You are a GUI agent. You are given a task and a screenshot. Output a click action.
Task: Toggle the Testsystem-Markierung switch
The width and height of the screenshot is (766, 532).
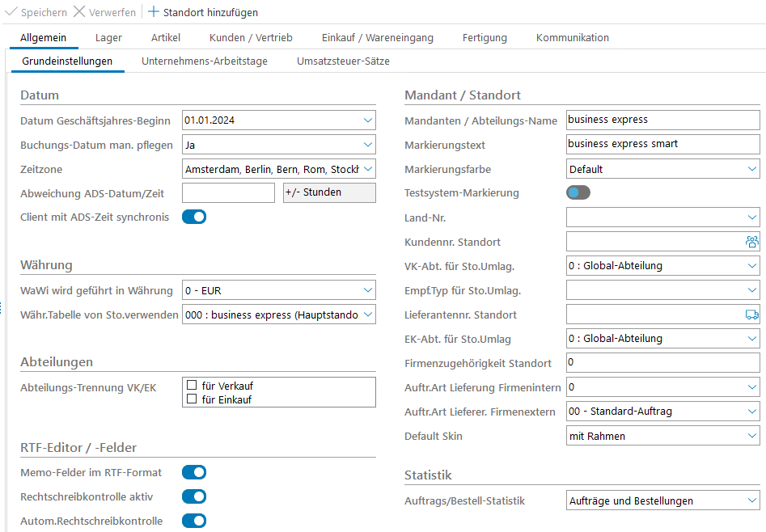[578, 192]
